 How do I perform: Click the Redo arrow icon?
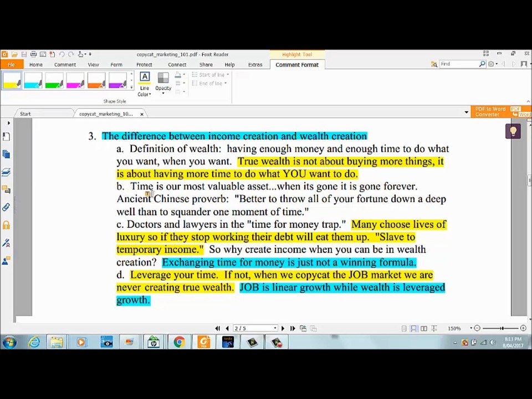pyautogui.click(x=70, y=54)
